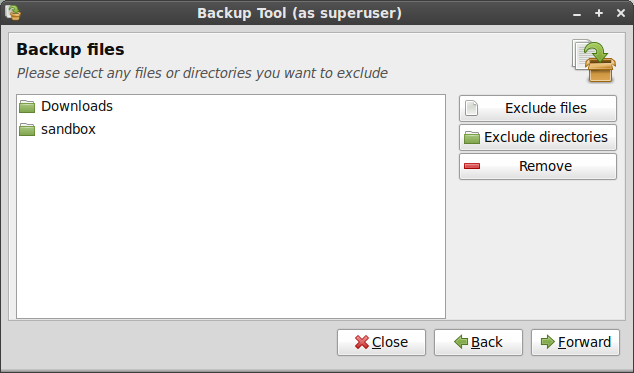Viewport: 634px width, 373px height.
Task: Select the Downloads folder icon
Action: pyautogui.click(x=27, y=106)
